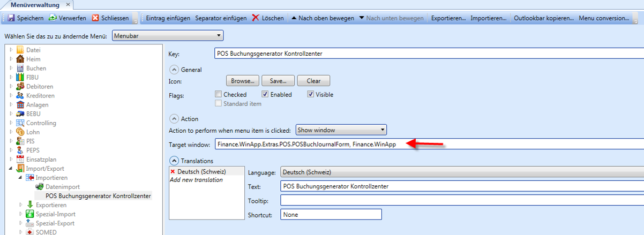
Task: Click Menu conversion... in toolbar
Action: click(x=604, y=18)
